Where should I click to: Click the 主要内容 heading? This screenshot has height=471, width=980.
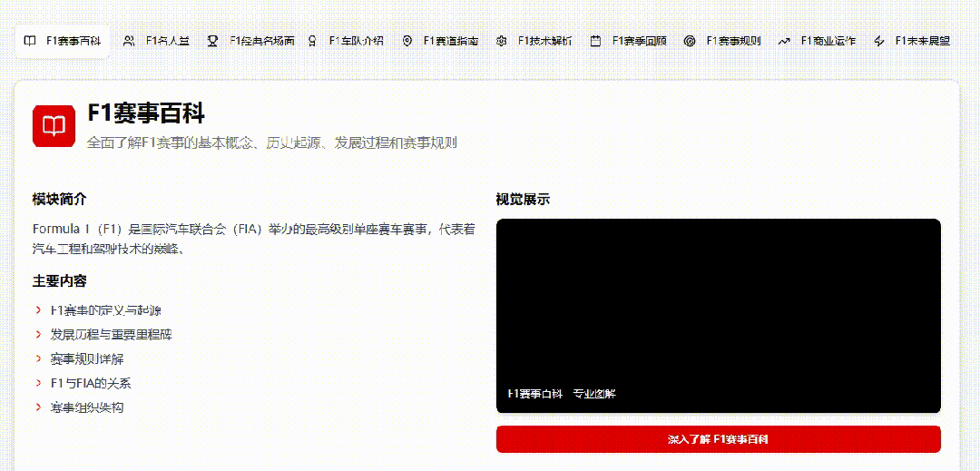point(59,281)
